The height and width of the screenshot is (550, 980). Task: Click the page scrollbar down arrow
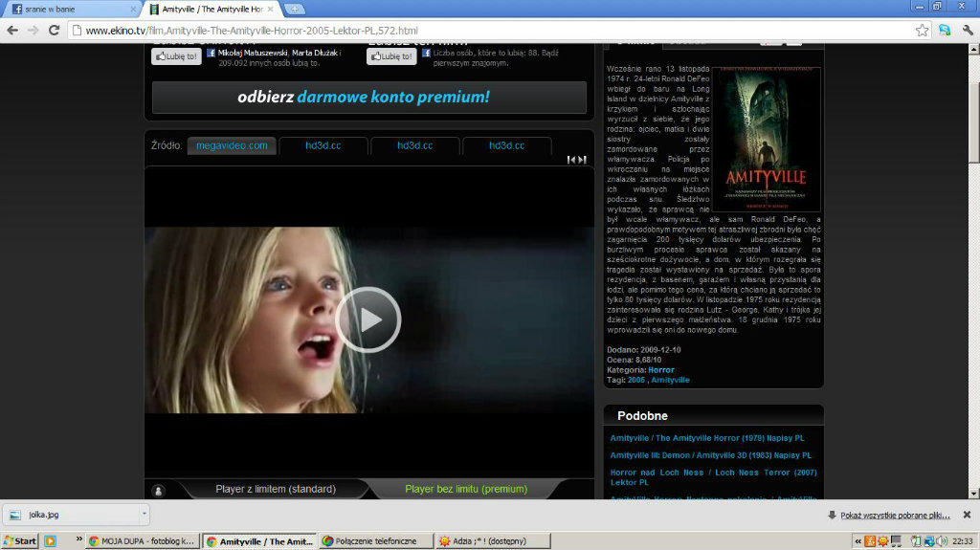pyautogui.click(x=973, y=494)
